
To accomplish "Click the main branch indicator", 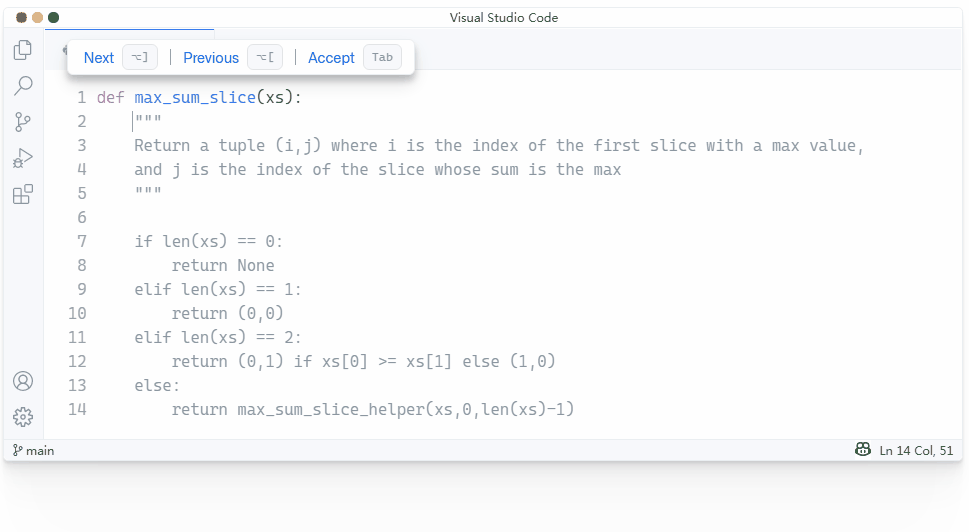I will click(34, 451).
